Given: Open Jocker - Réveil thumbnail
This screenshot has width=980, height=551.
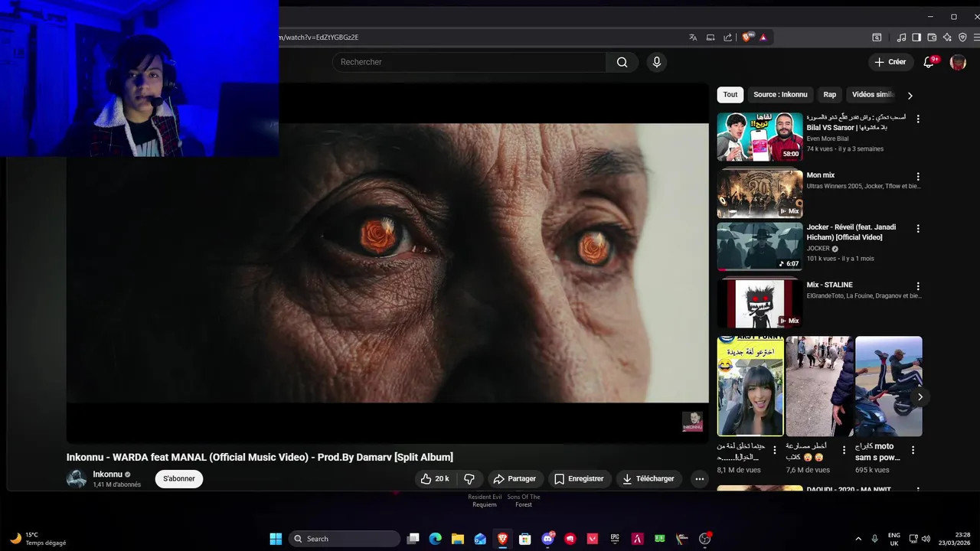Looking at the screenshot, I should coord(759,246).
